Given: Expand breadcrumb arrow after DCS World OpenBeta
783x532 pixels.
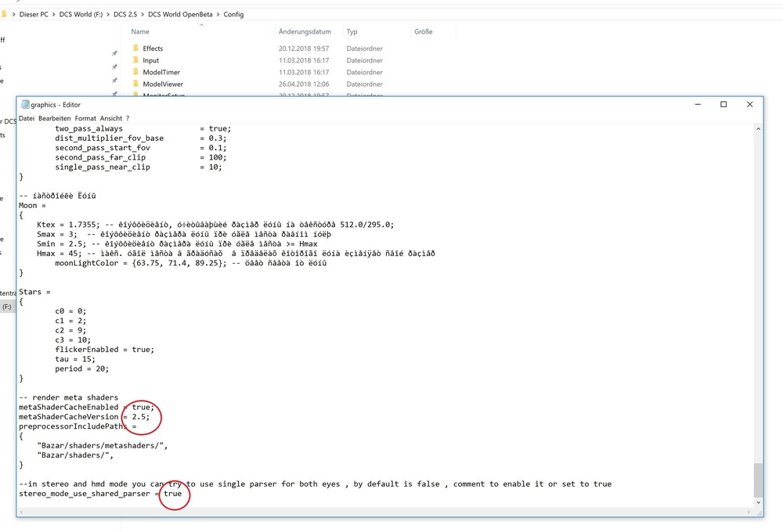Looking at the screenshot, I should [218, 14].
